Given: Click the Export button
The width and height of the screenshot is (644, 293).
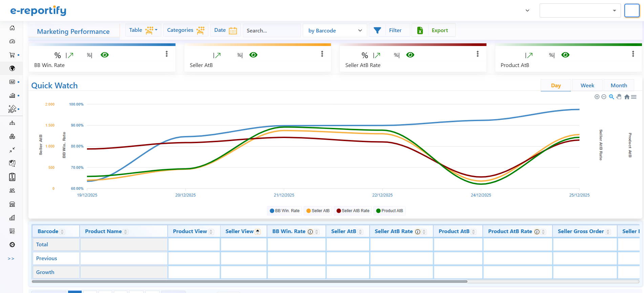Looking at the screenshot, I should 434,30.
